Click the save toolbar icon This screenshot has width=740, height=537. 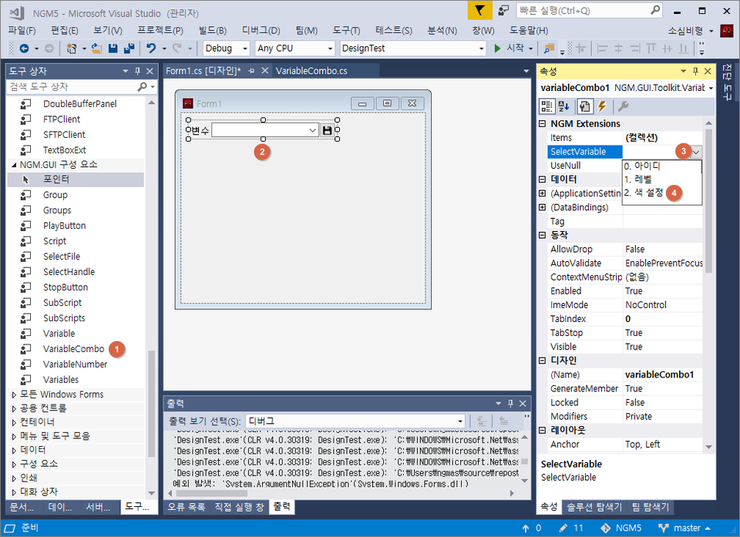(113, 48)
